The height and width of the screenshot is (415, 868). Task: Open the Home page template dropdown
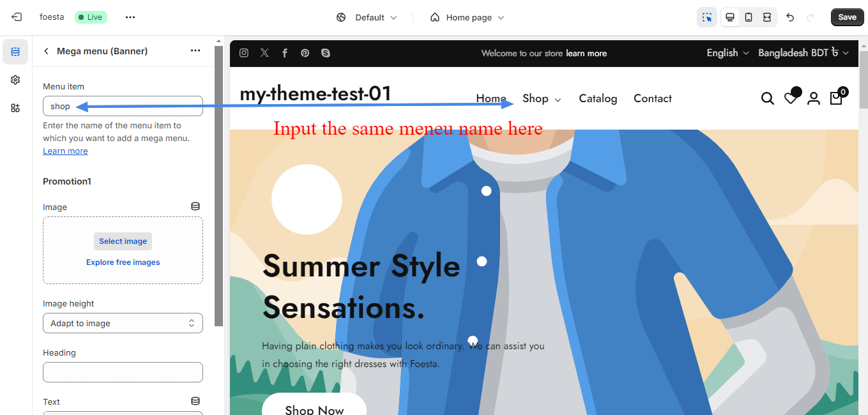tap(468, 17)
